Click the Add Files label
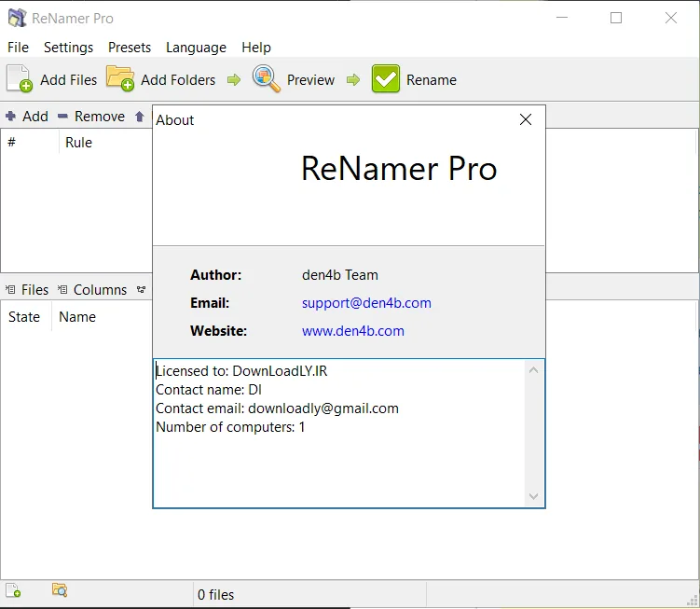The width and height of the screenshot is (700, 609). [68, 80]
